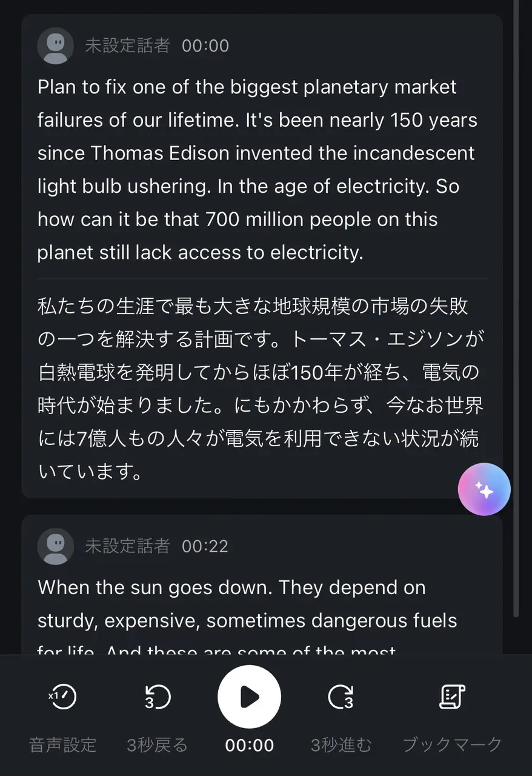Skip forward 3 seconds icon
The image size is (532, 776).
click(341, 697)
